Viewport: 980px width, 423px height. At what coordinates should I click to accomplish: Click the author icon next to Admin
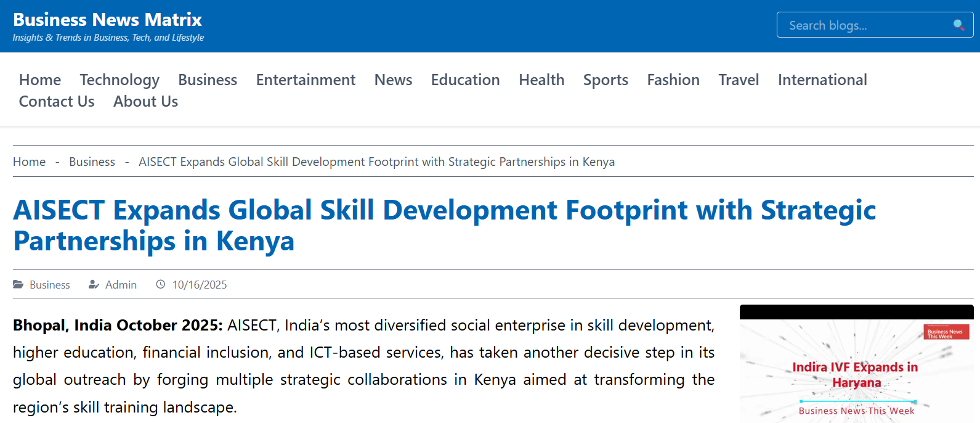(x=94, y=284)
